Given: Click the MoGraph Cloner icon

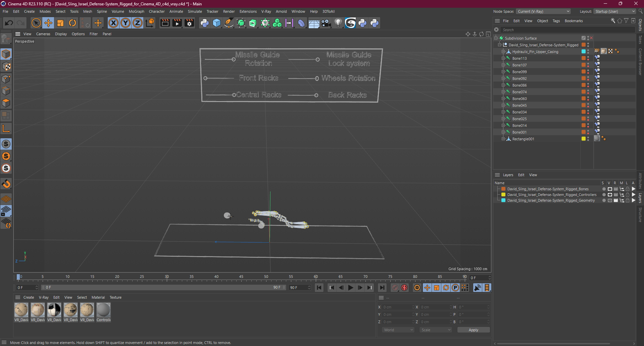Looking at the screenshot, I should (277, 23).
